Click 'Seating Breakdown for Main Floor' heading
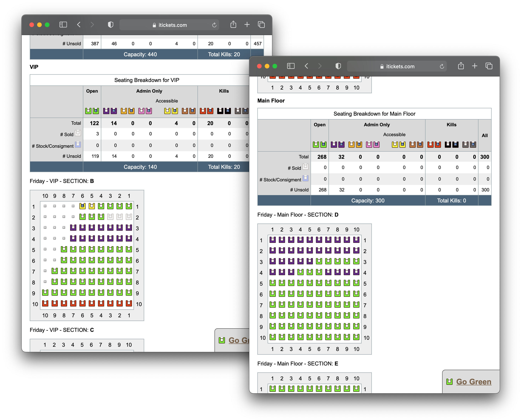 pos(374,114)
